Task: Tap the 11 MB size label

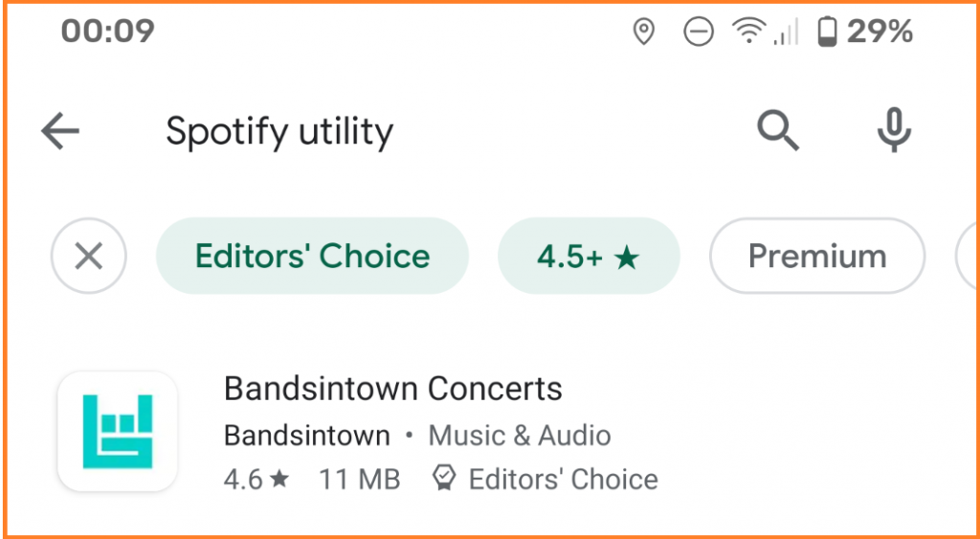Action: pos(359,479)
